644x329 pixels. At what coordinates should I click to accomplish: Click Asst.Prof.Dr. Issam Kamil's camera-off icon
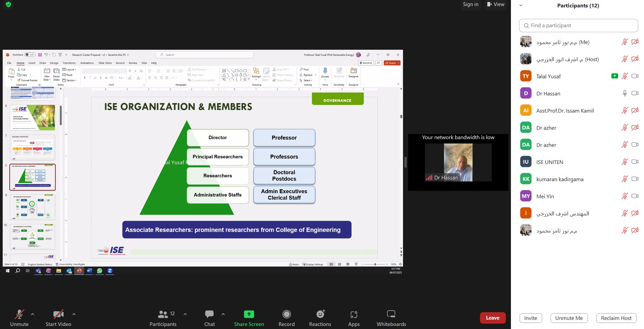635,110
